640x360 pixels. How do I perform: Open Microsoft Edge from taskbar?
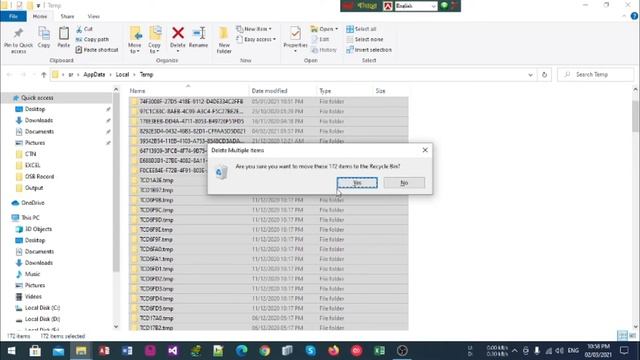coord(242,351)
